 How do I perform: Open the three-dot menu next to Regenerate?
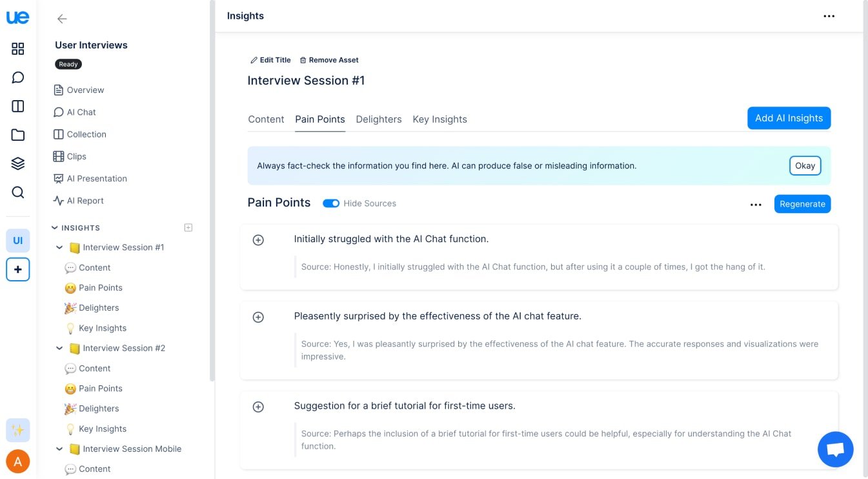[756, 205]
